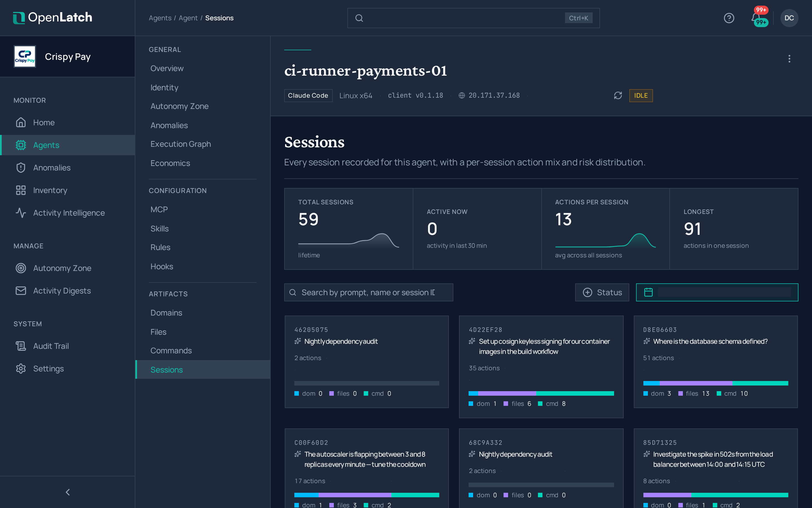Open the Commands artifacts page
The image size is (812, 508).
203,351
